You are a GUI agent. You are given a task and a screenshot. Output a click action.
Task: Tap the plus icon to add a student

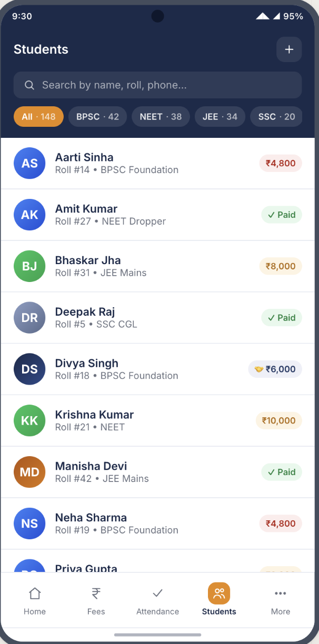coord(289,49)
